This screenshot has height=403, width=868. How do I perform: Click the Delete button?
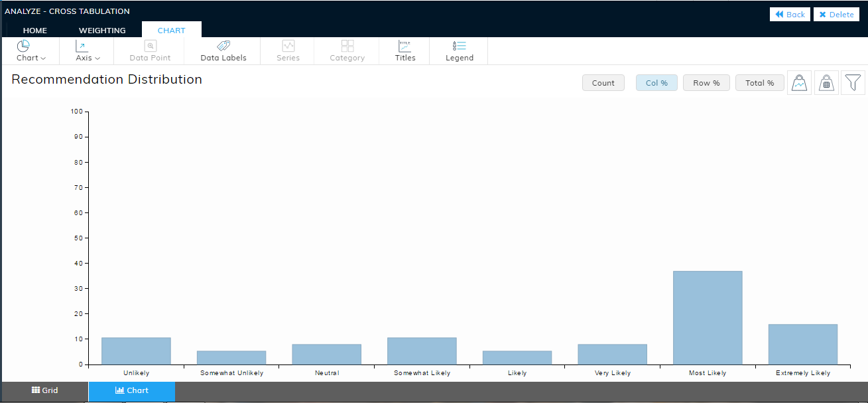pyautogui.click(x=836, y=15)
